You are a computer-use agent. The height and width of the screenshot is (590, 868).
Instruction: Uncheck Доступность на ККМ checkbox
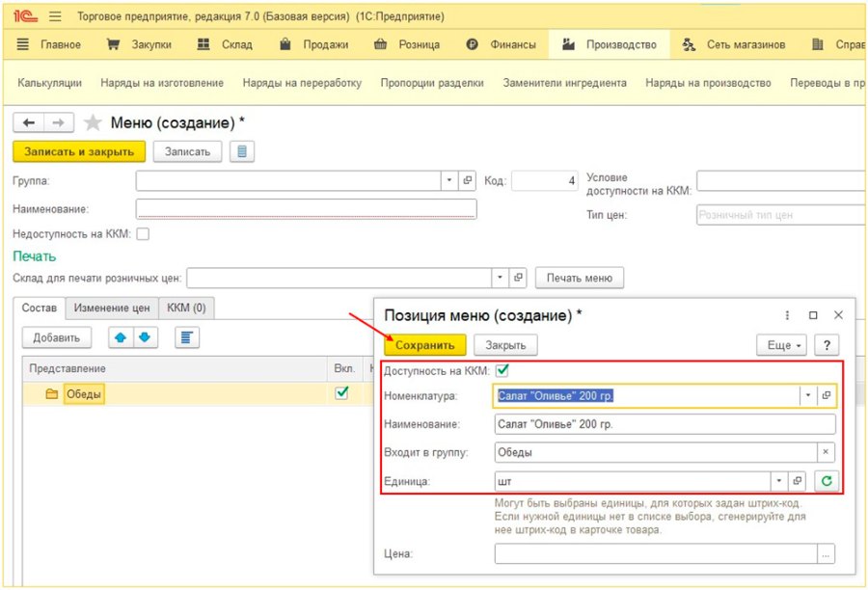point(502,370)
